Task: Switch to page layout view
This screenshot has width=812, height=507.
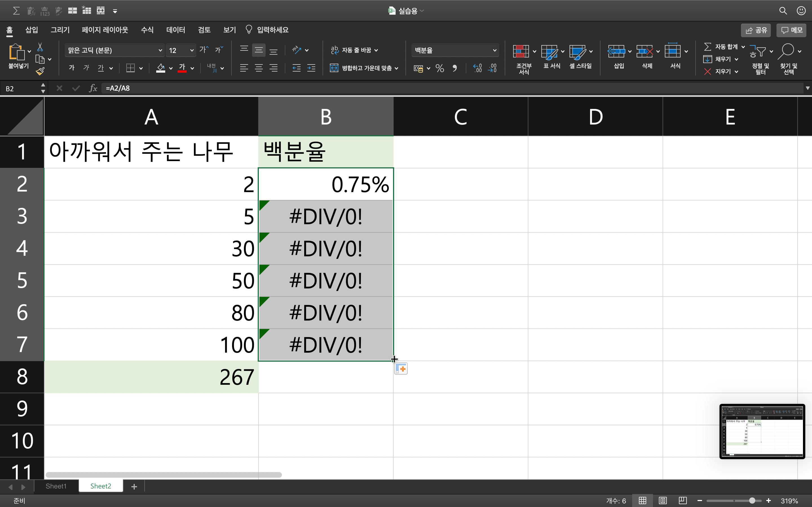Action: point(663,501)
